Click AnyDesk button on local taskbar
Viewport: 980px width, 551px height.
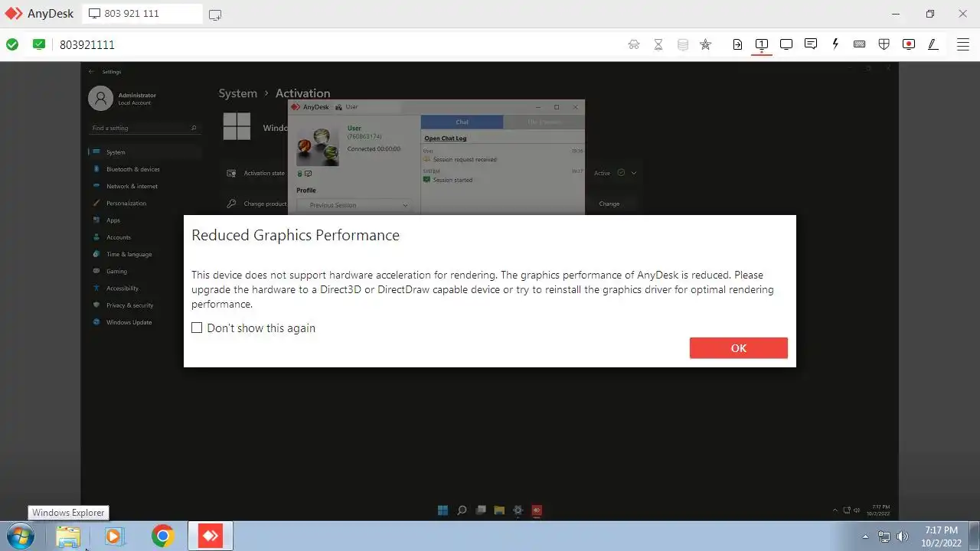(x=210, y=536)
